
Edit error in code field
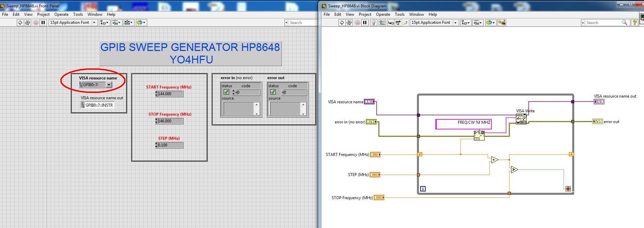248,92
